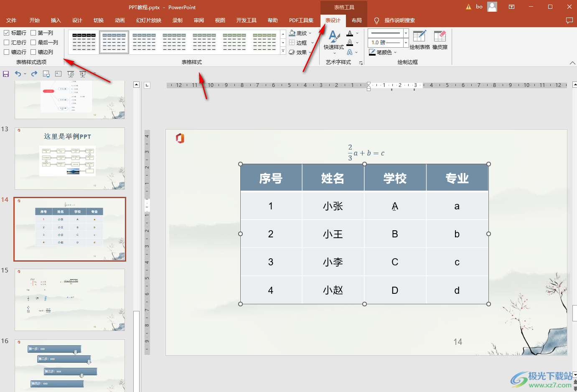Click the Undo arrow icon
Viewport: 577px width, 392px height.
pos(18,74)
